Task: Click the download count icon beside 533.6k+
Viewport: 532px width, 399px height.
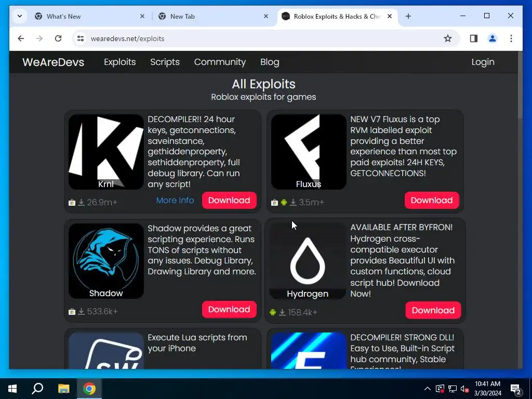Action: [82, 312]
